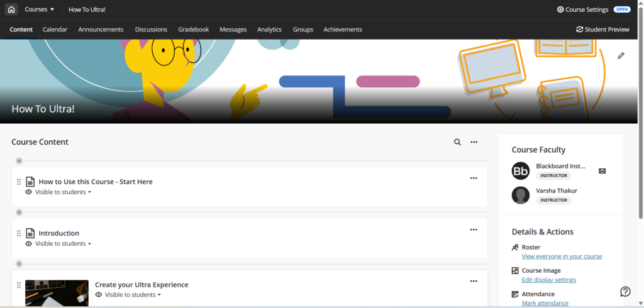
Task: Select Blackboard Inst... faculty name
Action: (x=560, y=167)
